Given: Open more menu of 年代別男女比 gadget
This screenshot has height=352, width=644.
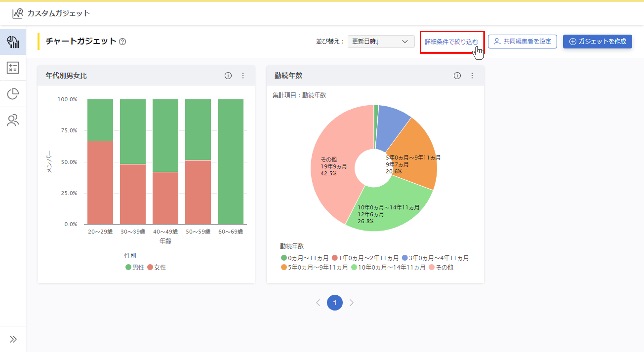Looking at the screenshot, I should point(243,75).
